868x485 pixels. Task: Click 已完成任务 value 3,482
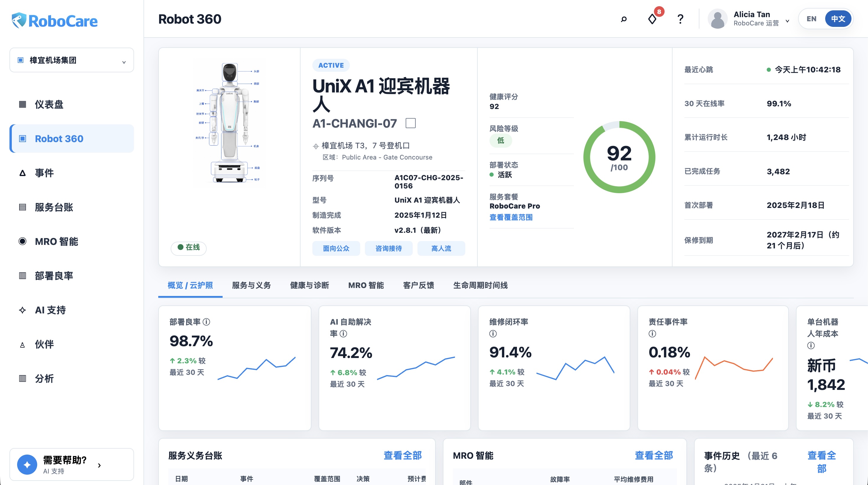click(x=778, y=171)
